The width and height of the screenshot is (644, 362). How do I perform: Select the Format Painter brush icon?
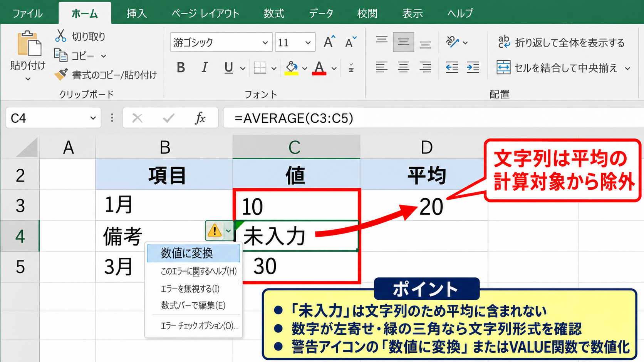point(61,74)
